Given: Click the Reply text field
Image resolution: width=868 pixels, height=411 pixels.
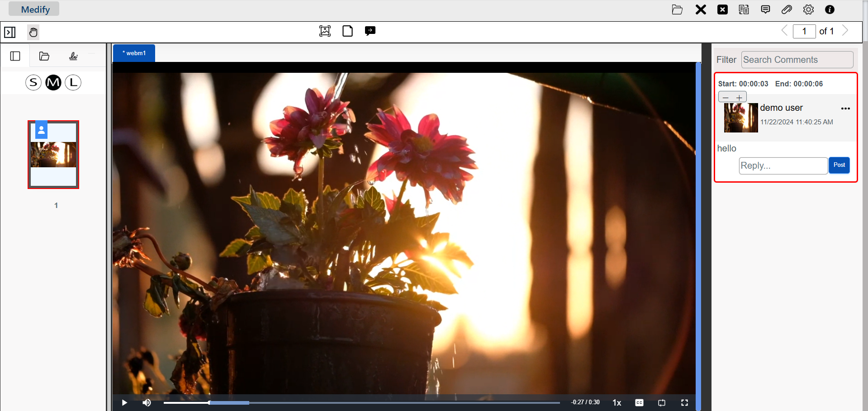Looking at the screenshot, I should pos(783,165).
